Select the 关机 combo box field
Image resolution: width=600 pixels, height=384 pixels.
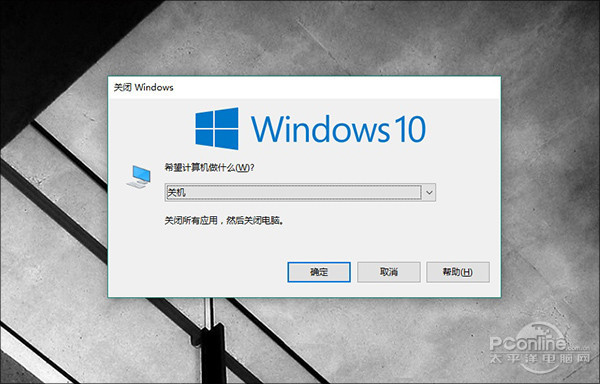pos(300,193)
